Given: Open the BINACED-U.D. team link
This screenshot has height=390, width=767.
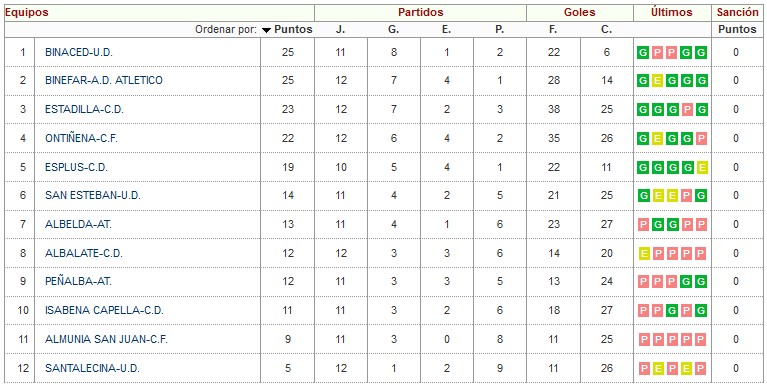Looking at the screenshot, I should click(79, 52).
